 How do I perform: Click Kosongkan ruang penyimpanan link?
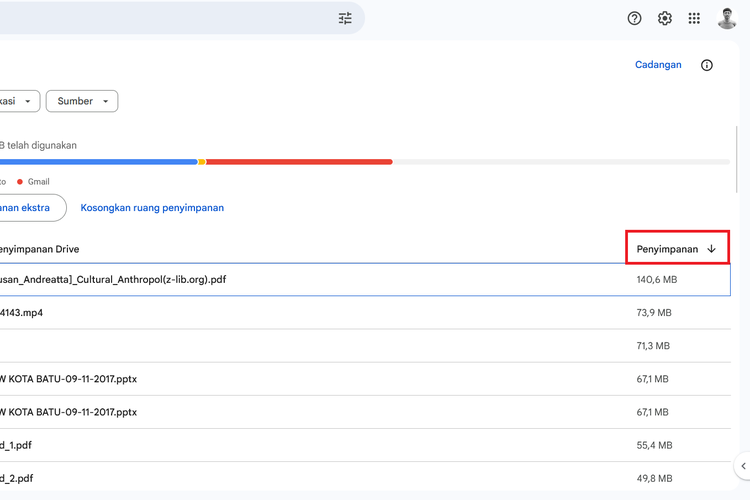pyautogui.click(x=152, y=208)
